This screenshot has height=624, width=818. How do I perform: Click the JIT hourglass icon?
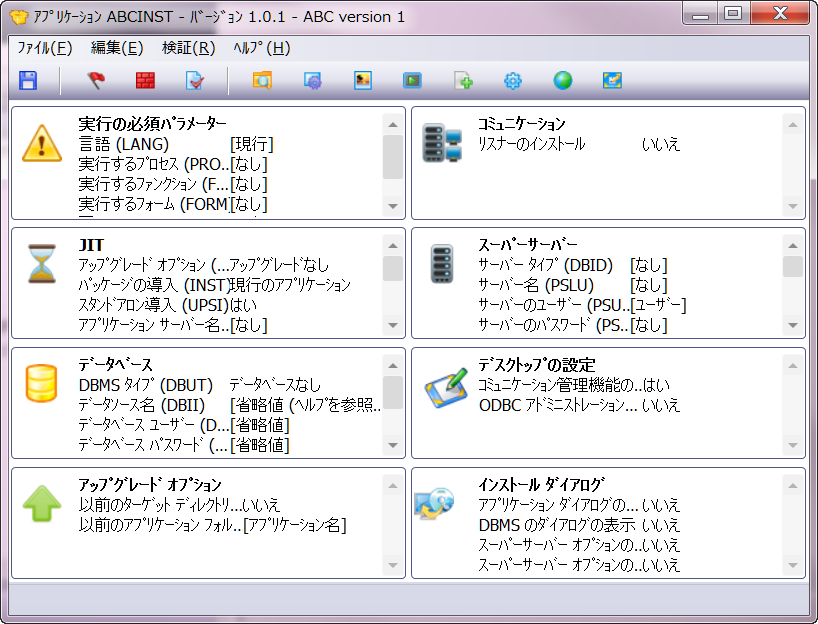(42, 263)
